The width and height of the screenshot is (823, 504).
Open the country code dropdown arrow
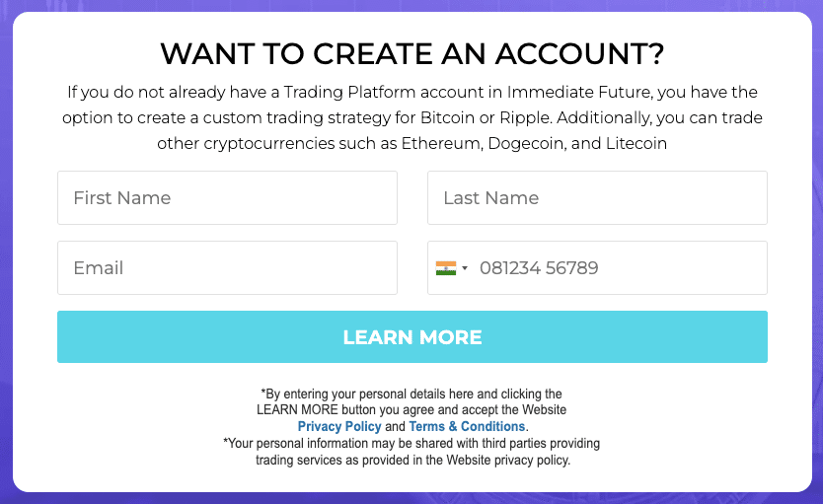click(x=465, y=268)
